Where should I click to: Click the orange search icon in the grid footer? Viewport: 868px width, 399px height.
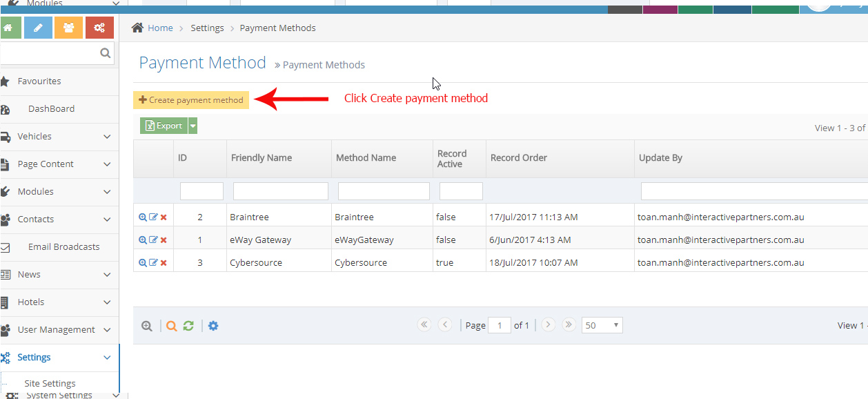[171, 325]
